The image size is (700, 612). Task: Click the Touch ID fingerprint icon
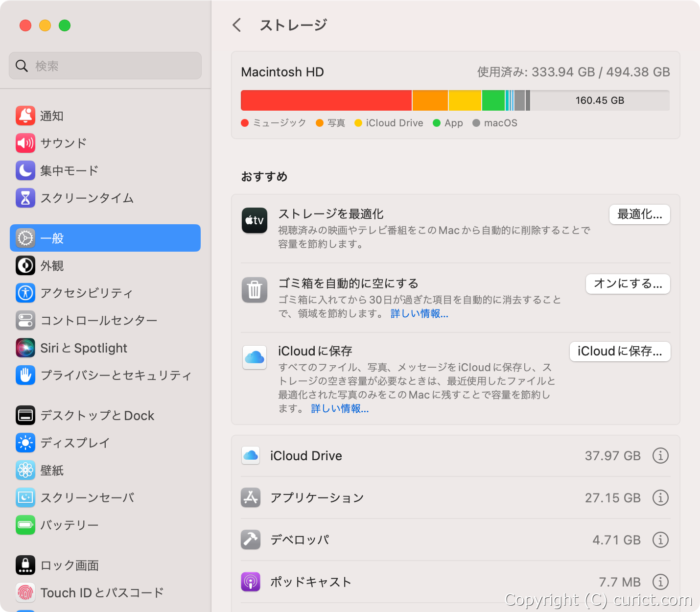coord(25,592)
